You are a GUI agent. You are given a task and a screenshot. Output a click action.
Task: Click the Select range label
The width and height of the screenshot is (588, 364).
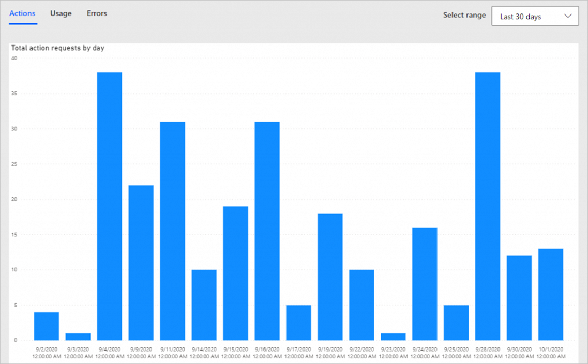tap(464, 15)
